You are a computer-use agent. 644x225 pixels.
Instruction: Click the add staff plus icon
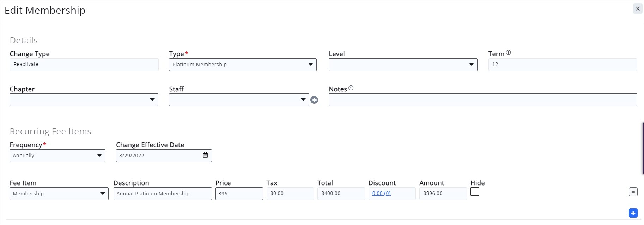click(x=314, y=100)
